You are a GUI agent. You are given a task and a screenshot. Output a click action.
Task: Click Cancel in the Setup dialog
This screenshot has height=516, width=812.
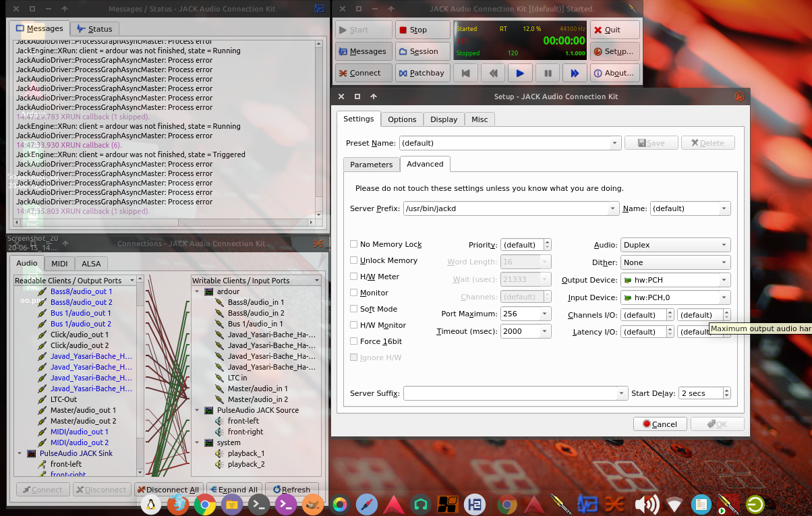coord(659,424)
